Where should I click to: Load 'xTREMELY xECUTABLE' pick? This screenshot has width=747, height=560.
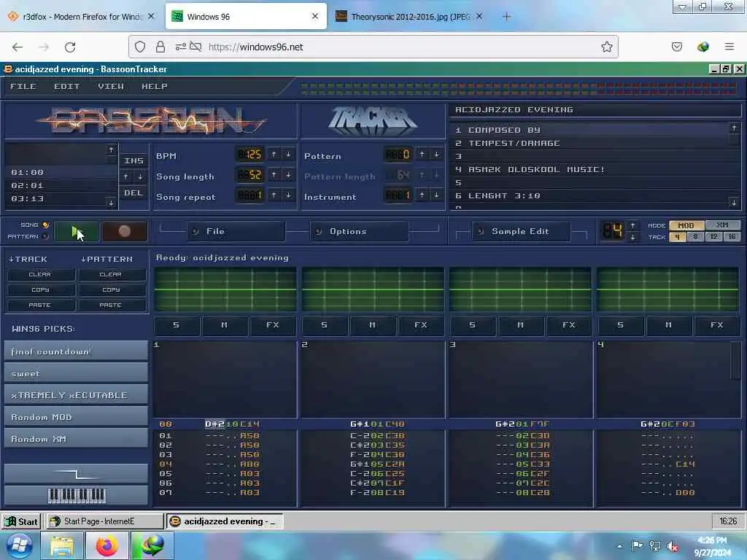pyautogui.click(x=76, y=395)
